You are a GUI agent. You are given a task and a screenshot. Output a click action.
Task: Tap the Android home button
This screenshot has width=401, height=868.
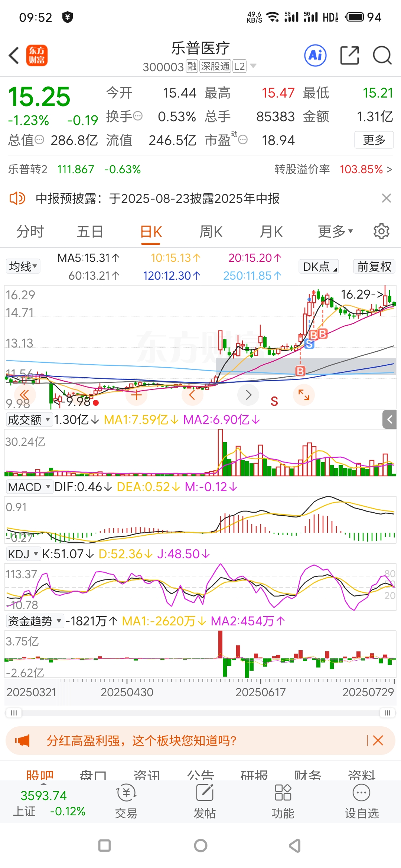(x=200, y=846)
